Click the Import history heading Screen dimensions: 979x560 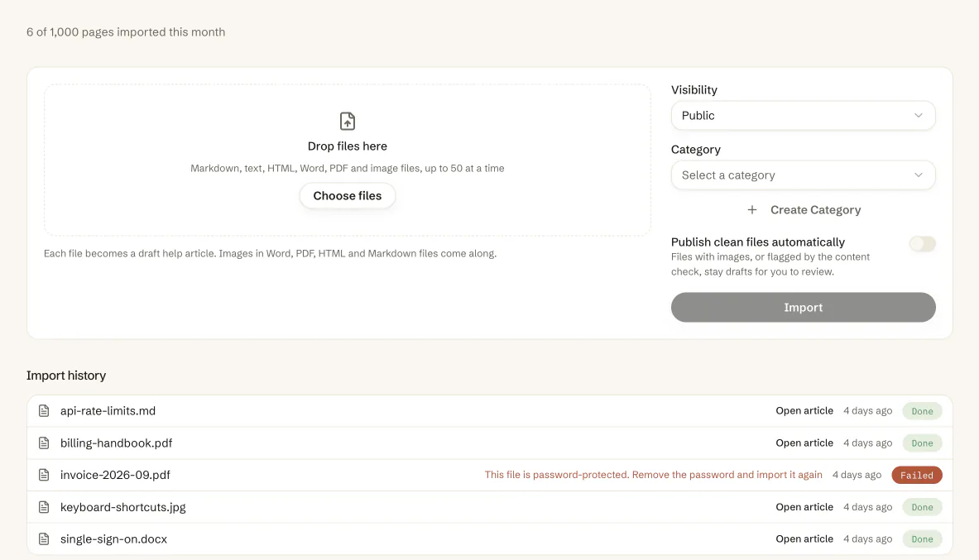tap(66, 376)
